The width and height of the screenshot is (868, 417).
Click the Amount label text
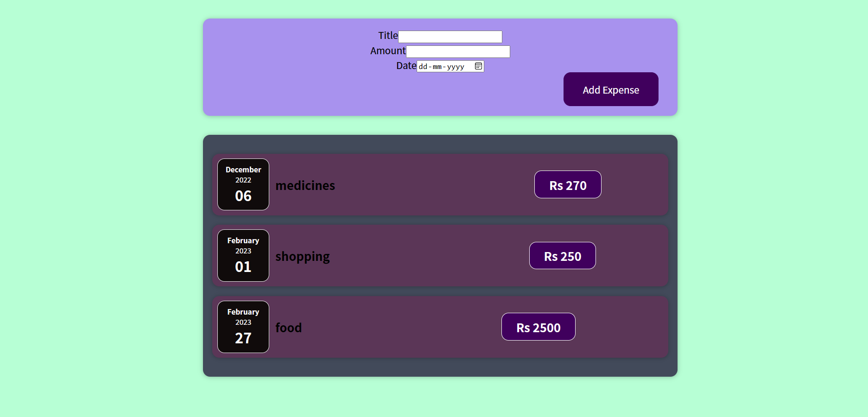[x=388, y=51]
